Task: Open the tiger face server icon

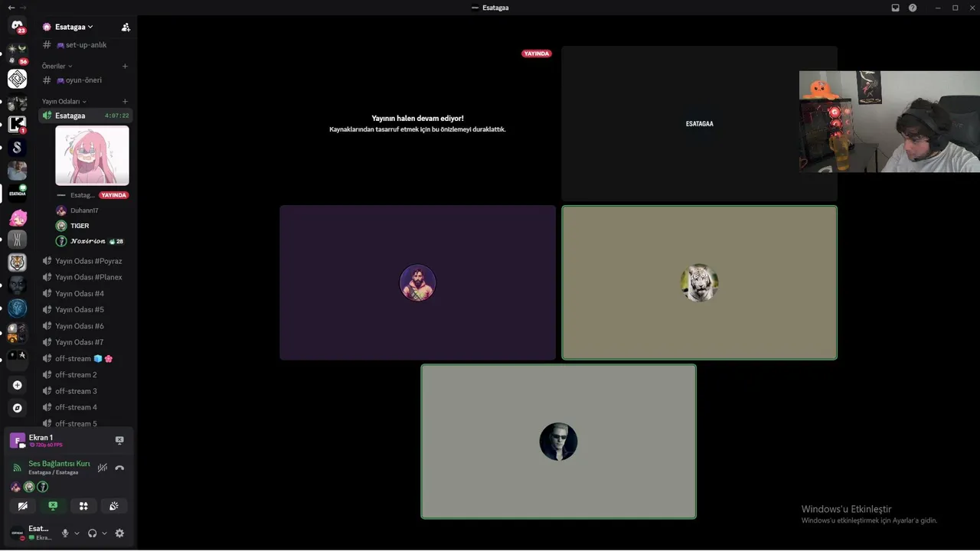Action: click(x=17, y=262)
